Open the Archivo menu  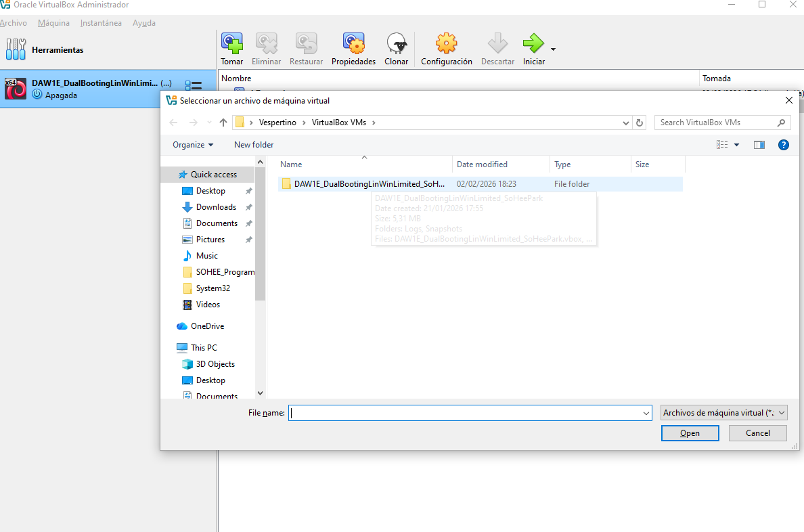pos(14,23)
